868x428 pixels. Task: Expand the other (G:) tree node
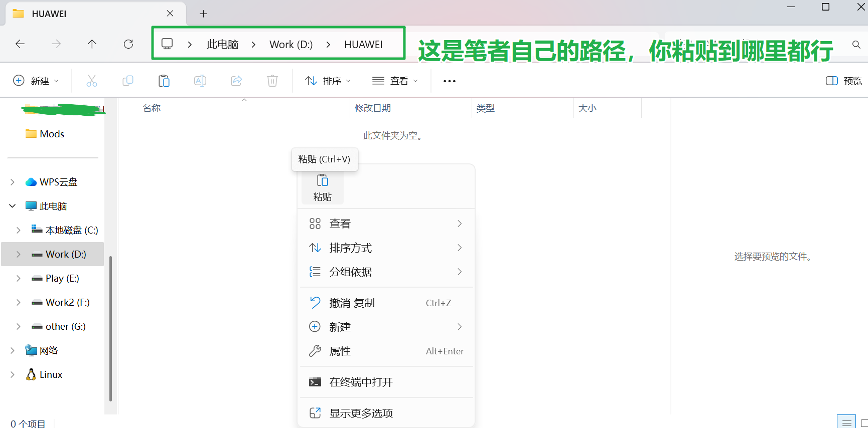coord(19,326)
